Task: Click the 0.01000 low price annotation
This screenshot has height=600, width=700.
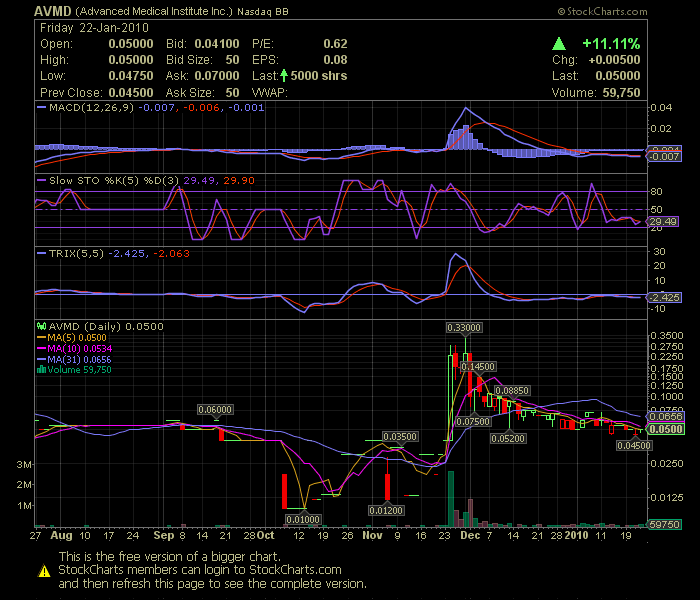Action: point(303,520)
